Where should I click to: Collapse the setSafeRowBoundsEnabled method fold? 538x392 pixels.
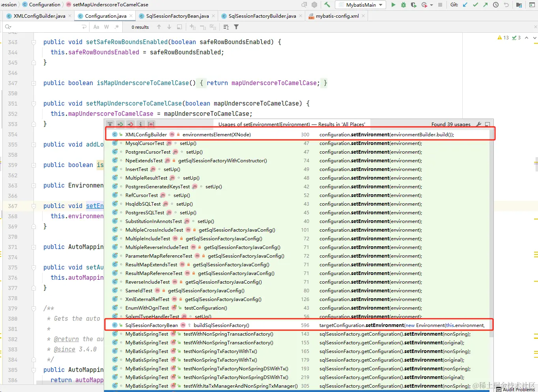pos(34,42)
